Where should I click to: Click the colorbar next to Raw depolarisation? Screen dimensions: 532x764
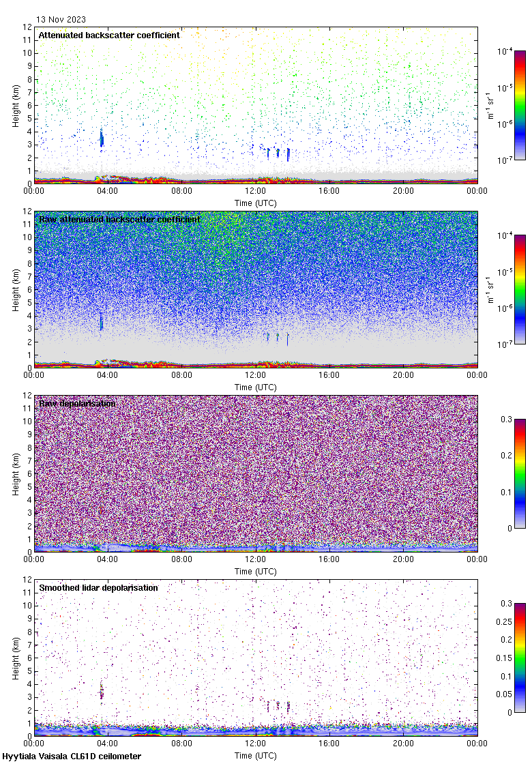(520, 473)
